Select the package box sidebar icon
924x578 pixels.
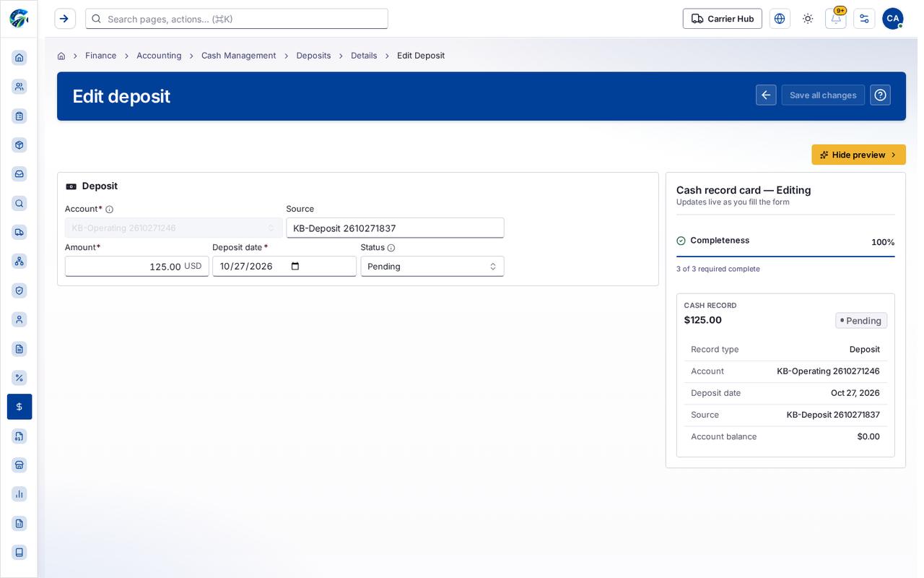19,145
